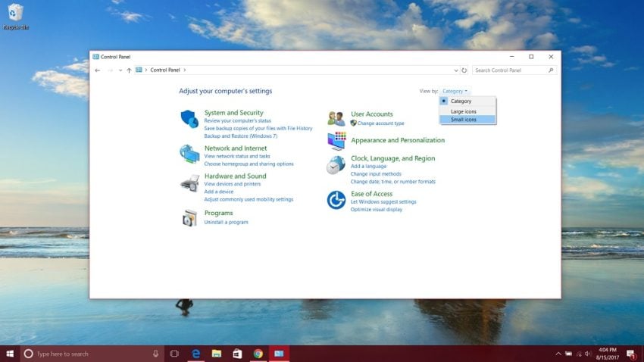Click Add a language link

368,166
